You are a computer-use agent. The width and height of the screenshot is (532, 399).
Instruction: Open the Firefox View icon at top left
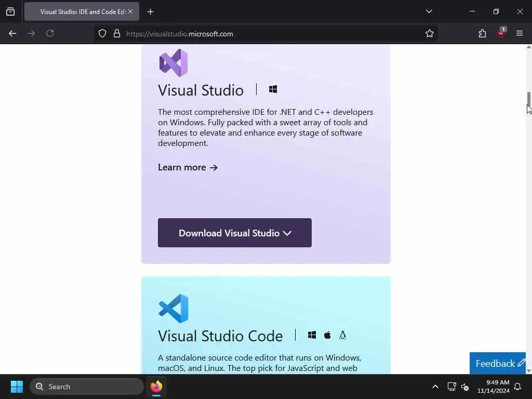(x=10, y=12)
